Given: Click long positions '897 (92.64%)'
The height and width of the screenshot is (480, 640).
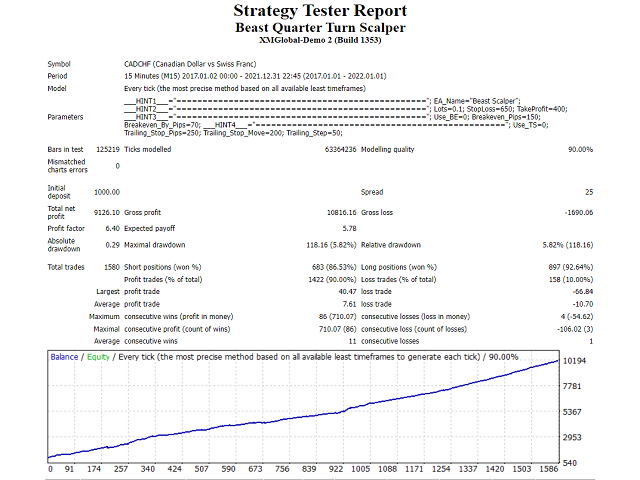Looking at the screenshot, I should point(571,267).
